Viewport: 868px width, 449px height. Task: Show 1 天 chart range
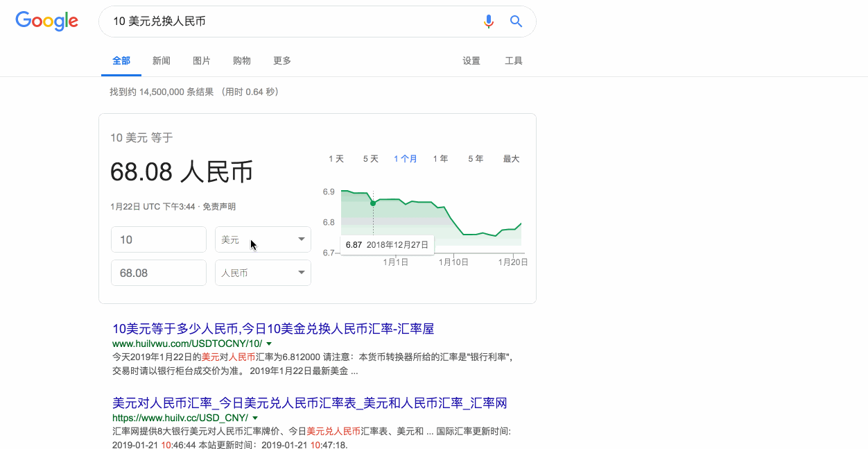click(x=336, y=159)
